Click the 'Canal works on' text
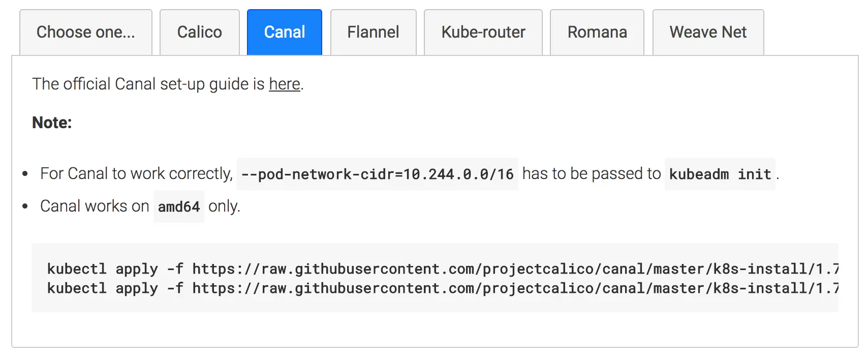The width and height of the screenshot is (868, 355). (x=95, y=206)
